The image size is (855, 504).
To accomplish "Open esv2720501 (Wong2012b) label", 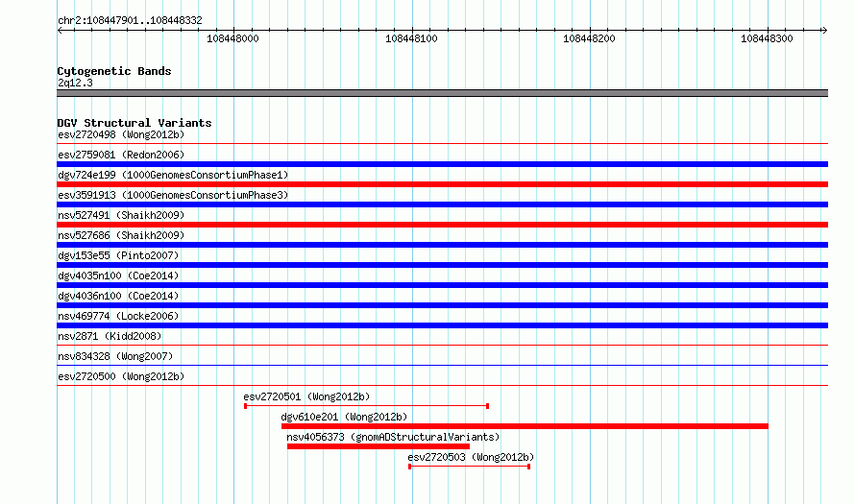I will tap(306, 396).
